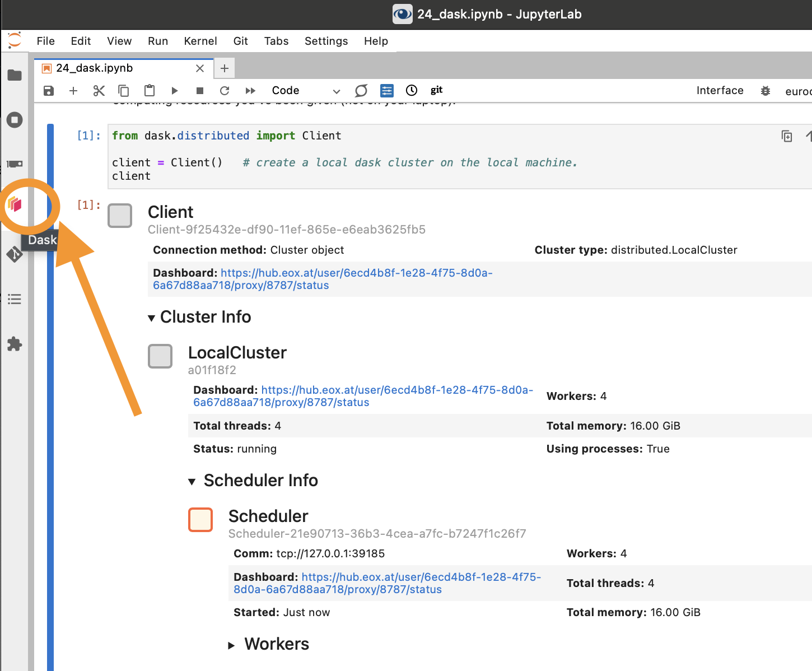Image resolution: width=812 pixels, height=671 pixels.
Task: Open the Git menu
Action: tap(241, 41)
